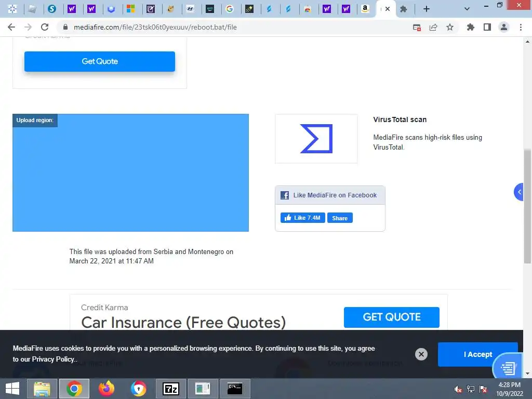Image resolution: width=532 pixels, height=399 pixels.
Task: Click the Chrome taskbar icon
Action: click(x=74, y=389)
